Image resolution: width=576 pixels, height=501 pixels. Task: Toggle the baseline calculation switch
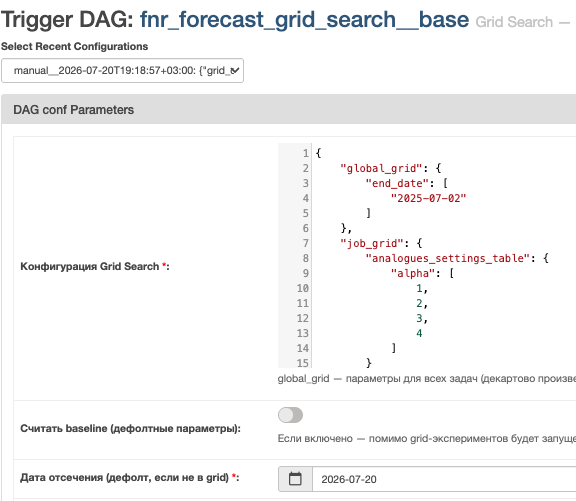pyautogui.click(x=290, y=415)
